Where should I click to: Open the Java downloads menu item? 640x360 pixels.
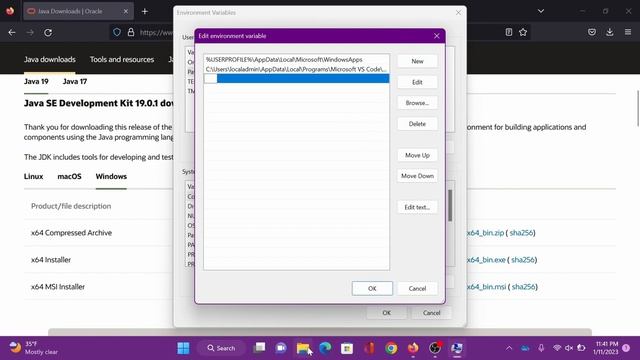pos(50,60)
